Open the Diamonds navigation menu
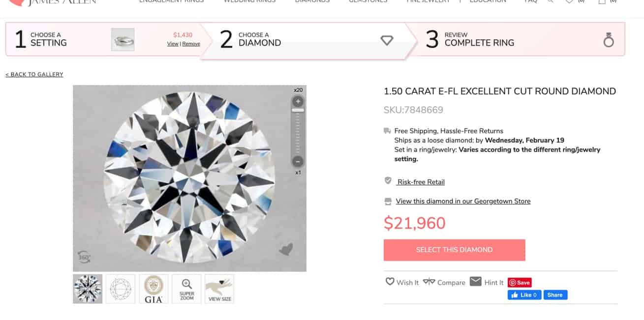Screen dimensions: 644x320 tap(312, 1)
